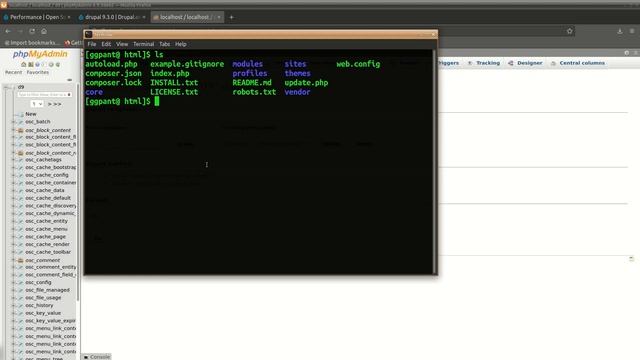Image resolution: width=640 pixels, height=360 pixels.
Task: Open Terminal File menu
Action: [92, 44]
